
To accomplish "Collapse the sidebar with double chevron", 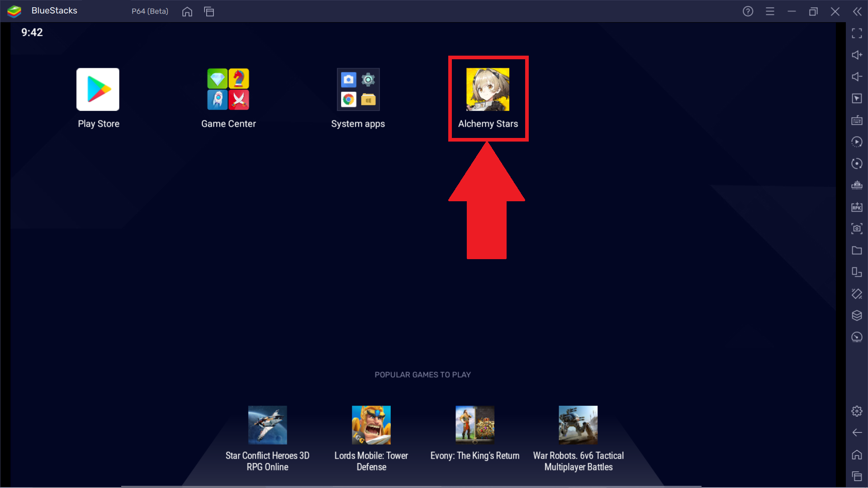I will (x=857, y=11).
